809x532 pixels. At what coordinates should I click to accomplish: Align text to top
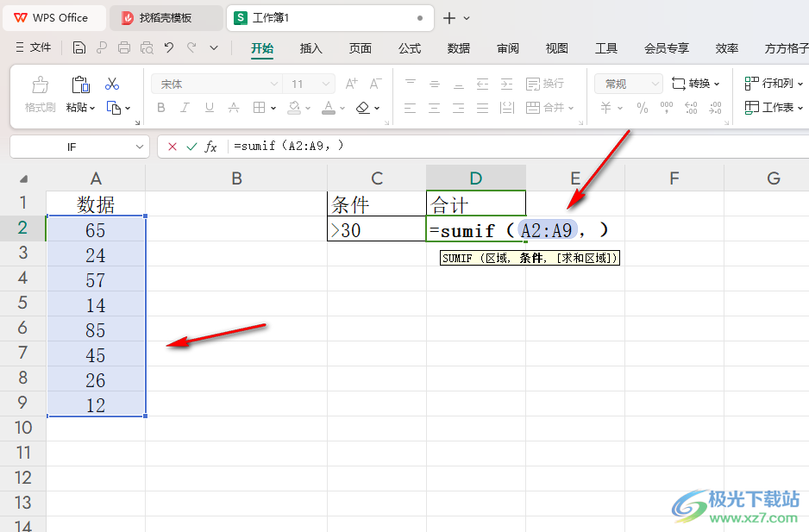click(x=411, y=84)
